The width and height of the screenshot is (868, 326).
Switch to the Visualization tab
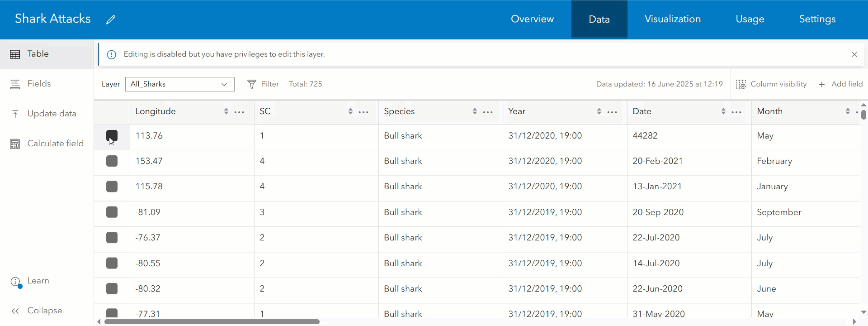point(672,19)
